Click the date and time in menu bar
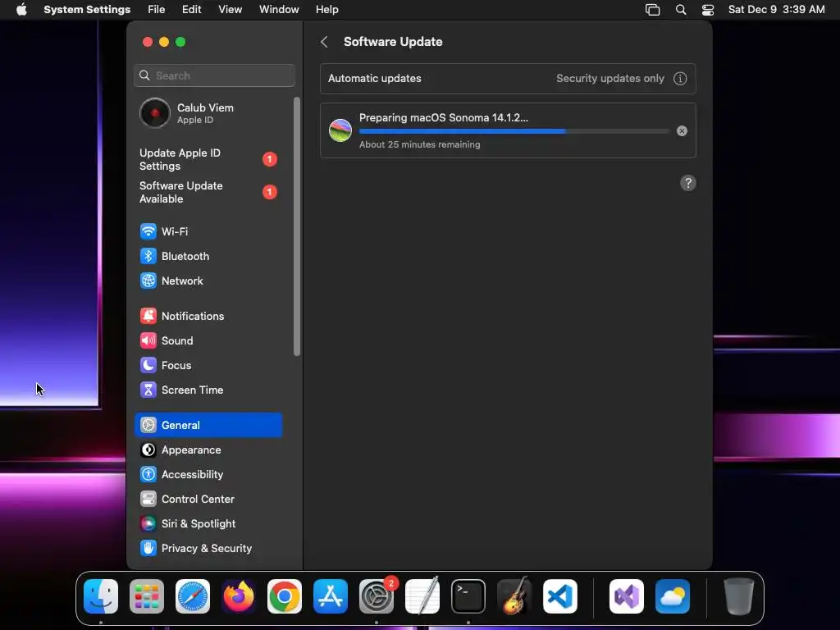Image resolution: width=840 pixels, height=630 pixels. click(x=776, y=10)
